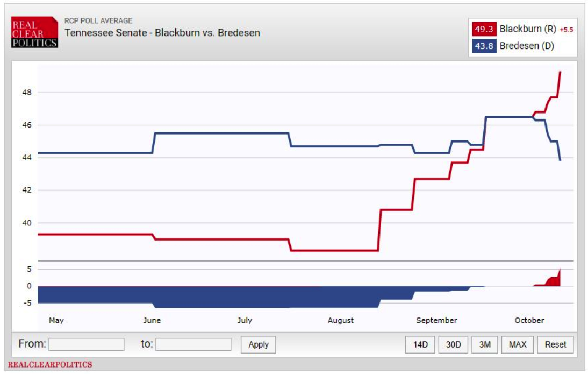Click the June label on the timeline
Viewport: 588px width, 374px height.
[x=152, y=320]
